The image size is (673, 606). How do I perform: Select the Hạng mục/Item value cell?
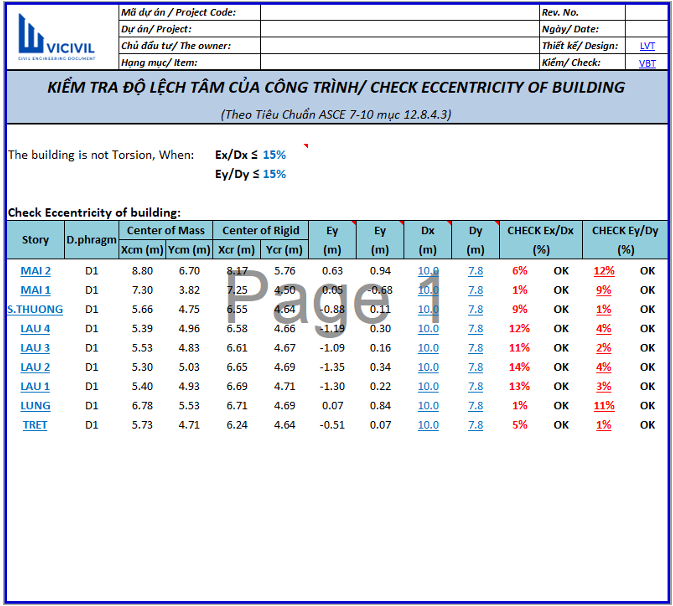[398, 62]
